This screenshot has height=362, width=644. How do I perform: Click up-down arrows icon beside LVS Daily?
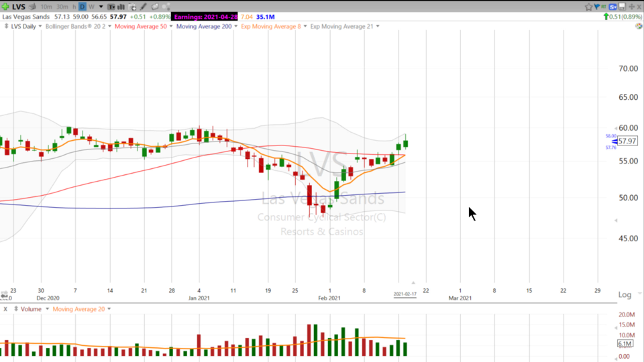pyautogui.click(x=6, y=26)
